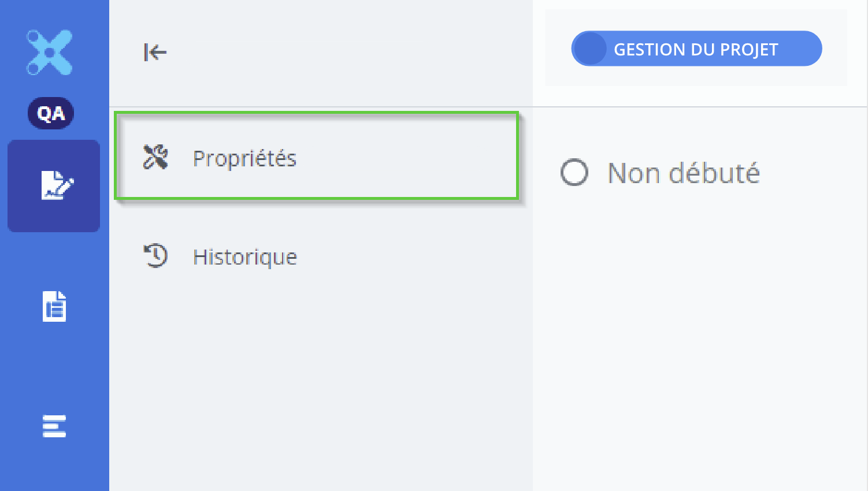
Task: Toggle the Gestion du projet switch
Action: [696, 49]
